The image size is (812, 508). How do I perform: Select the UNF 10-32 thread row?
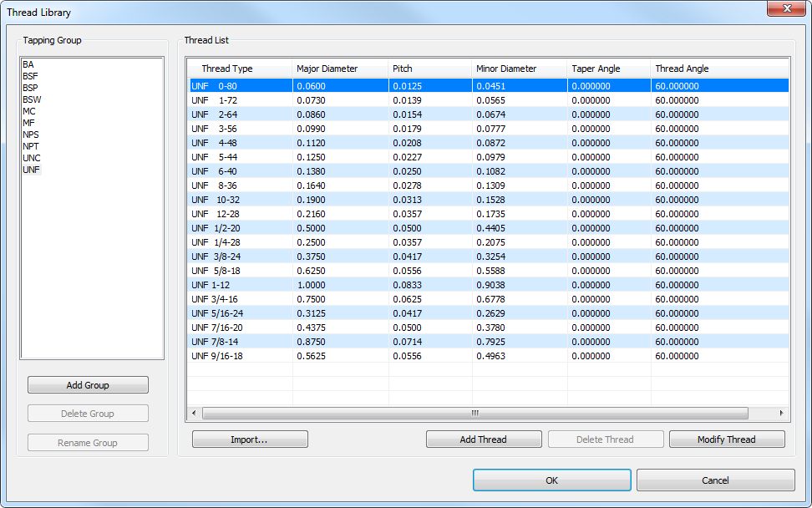(x=489, y=200)
